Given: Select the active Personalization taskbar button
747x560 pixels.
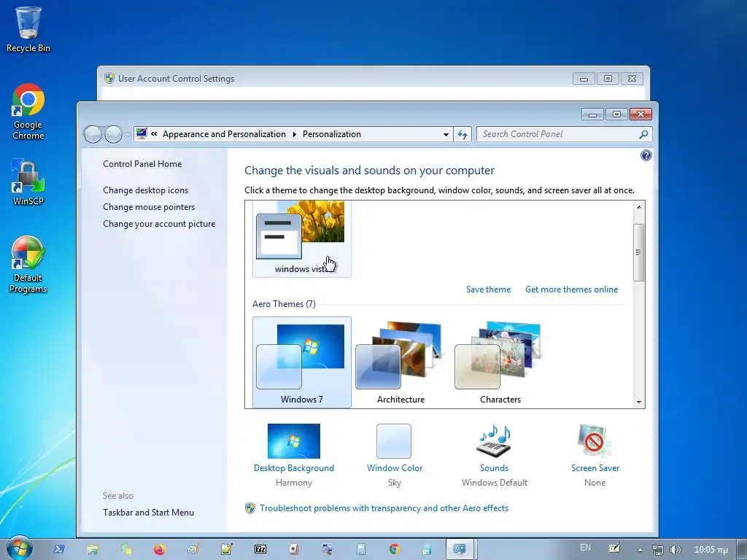Looking at the screenshot, I should pos(461,550).
